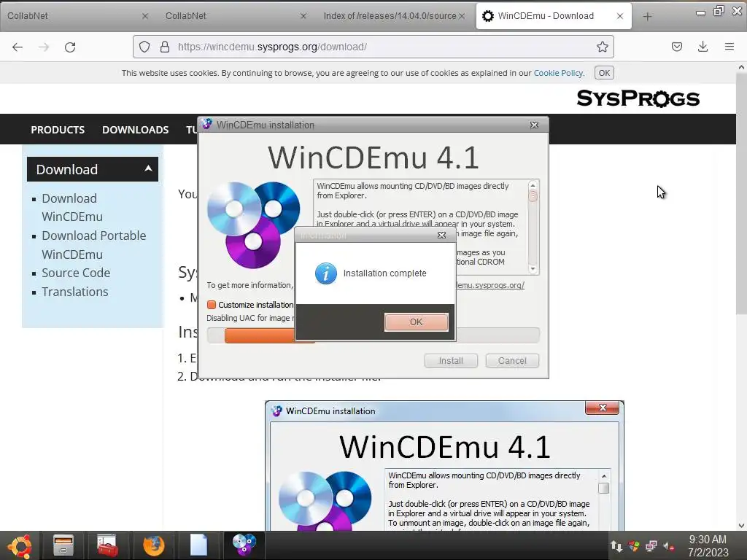Viewport: 747px width, 560px height.
Task: Toggle the Customize installation checkbox
Action: pos(212,305)
